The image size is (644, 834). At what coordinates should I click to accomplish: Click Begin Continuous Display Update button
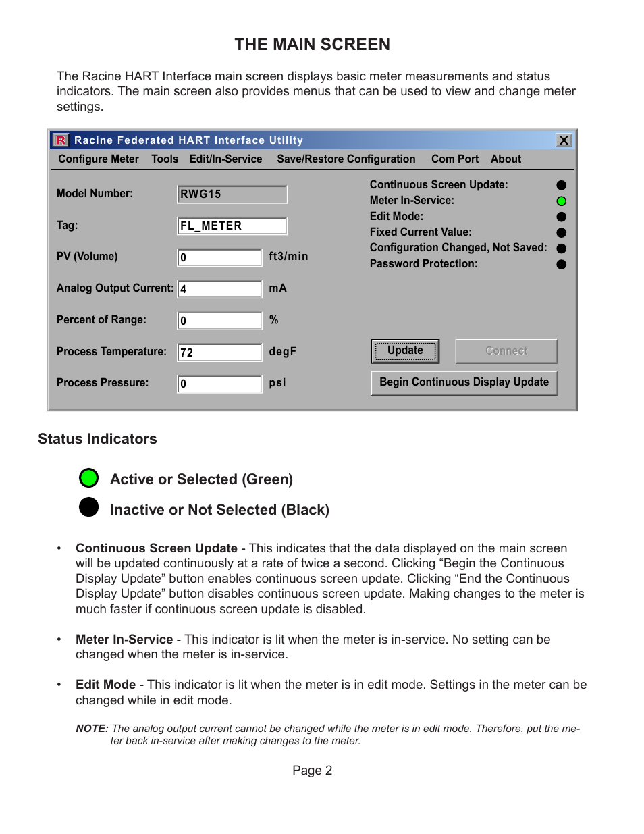click(x=464, y=383)
